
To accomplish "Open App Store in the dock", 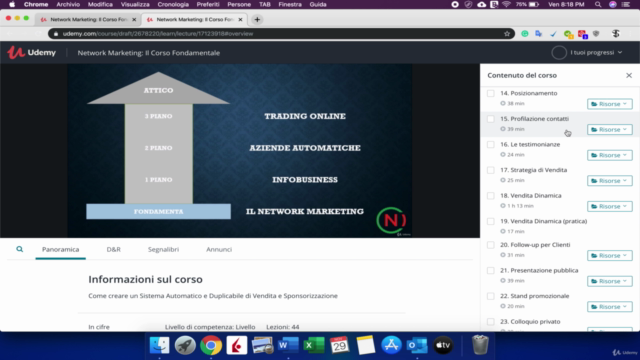I will pyautogui.click(x=391, y=345).
